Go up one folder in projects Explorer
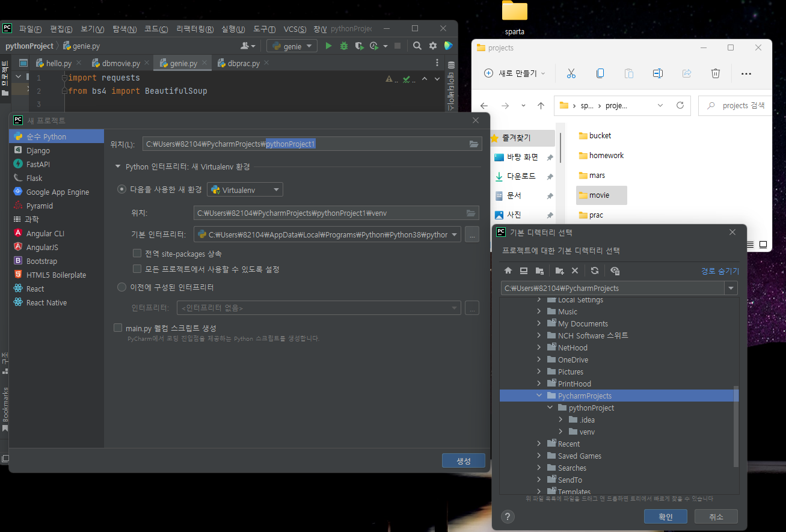The image size is (786, 532). [541, 105]
